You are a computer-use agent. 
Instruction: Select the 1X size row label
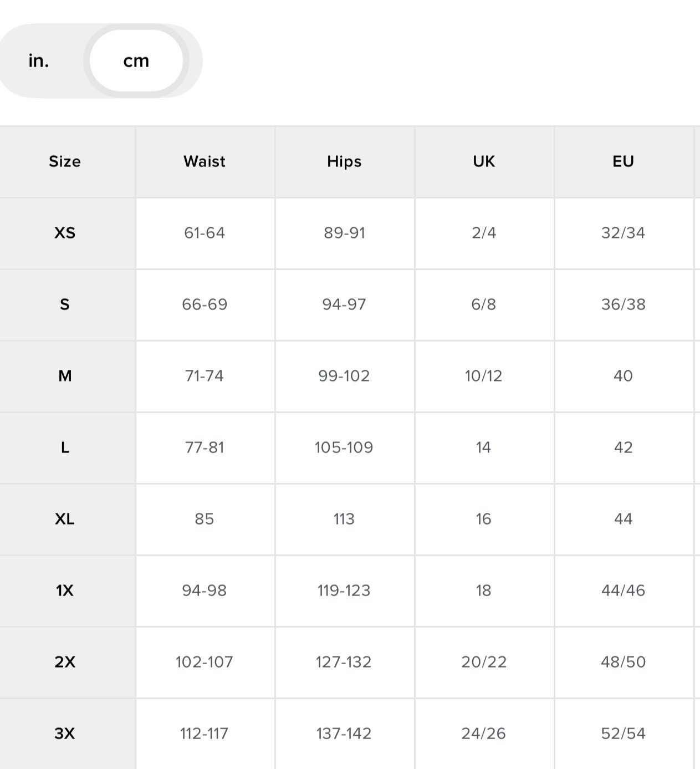pyautogui.click(x=65, y=590)
